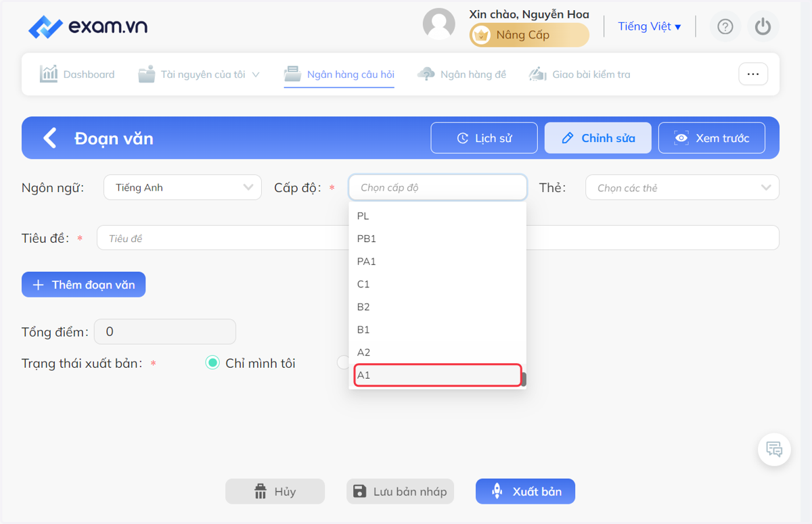The width and height of the screenshot is (812, 524).
Task: Open the Chọn các thẻ tags dropdown
Action: [x=682, y=187]
